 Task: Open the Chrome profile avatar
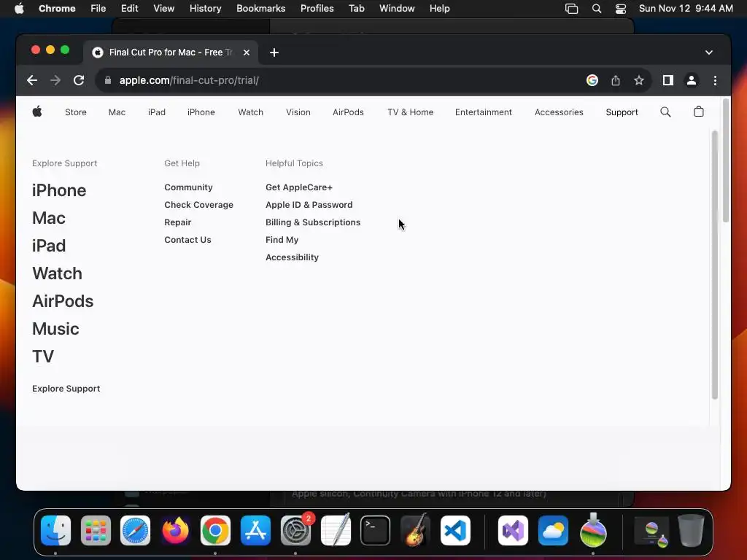click(692, 80)
